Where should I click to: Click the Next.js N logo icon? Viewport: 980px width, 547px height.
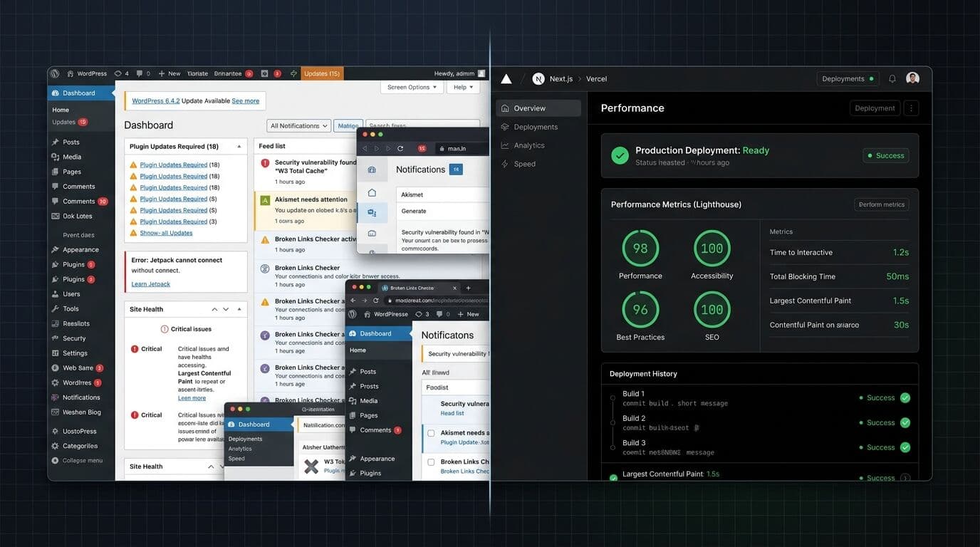coord(538,79)
